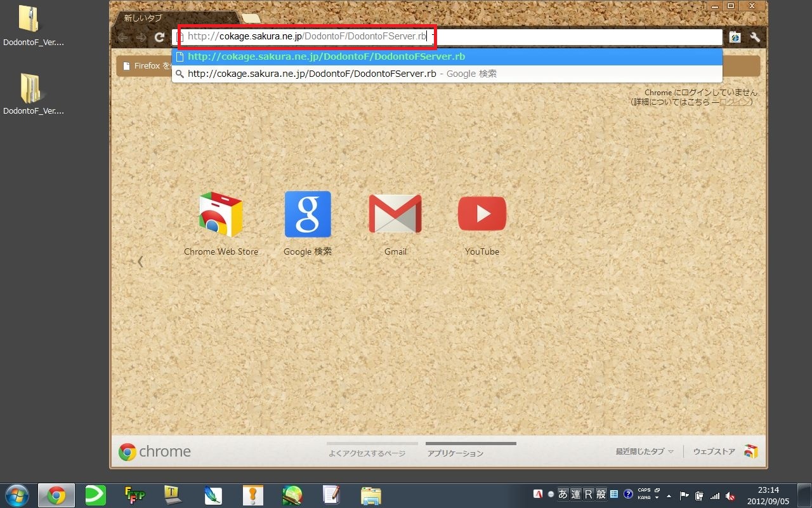Open Action Center flag icon

(x=684, y=495)
